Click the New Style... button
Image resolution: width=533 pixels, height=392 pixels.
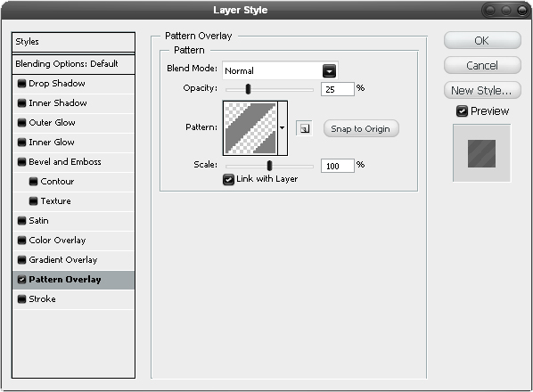click(x=482, y=90)
